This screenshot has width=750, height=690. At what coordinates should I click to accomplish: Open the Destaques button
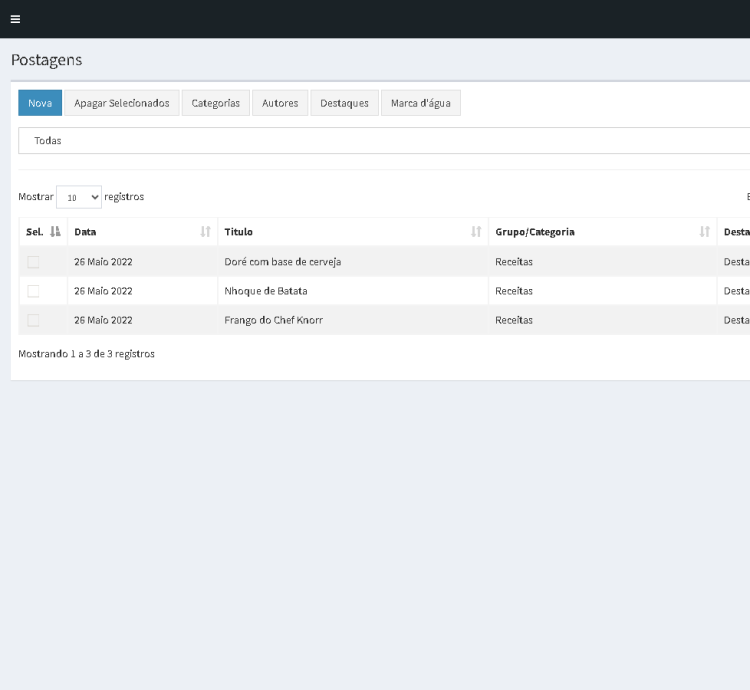pyautogui.click(x=344, y=104)
